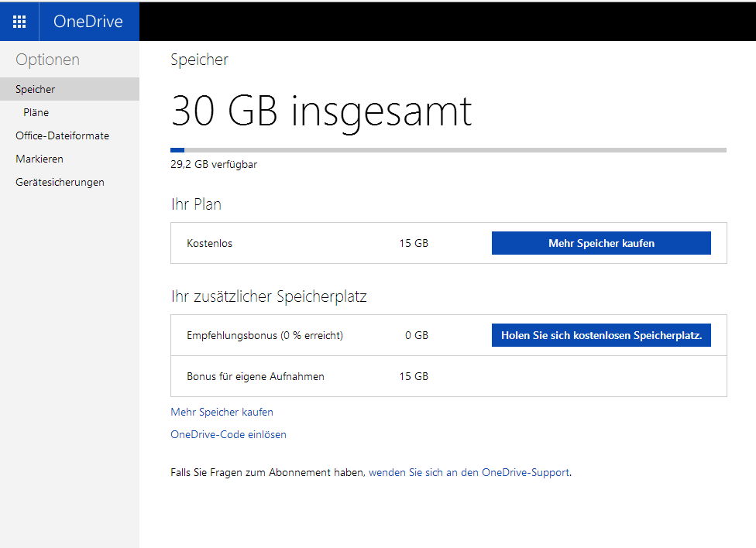Click the 29,2 GB verfügbar text
The height and width of the screenshot is (548, 756).
click(214, 164)
